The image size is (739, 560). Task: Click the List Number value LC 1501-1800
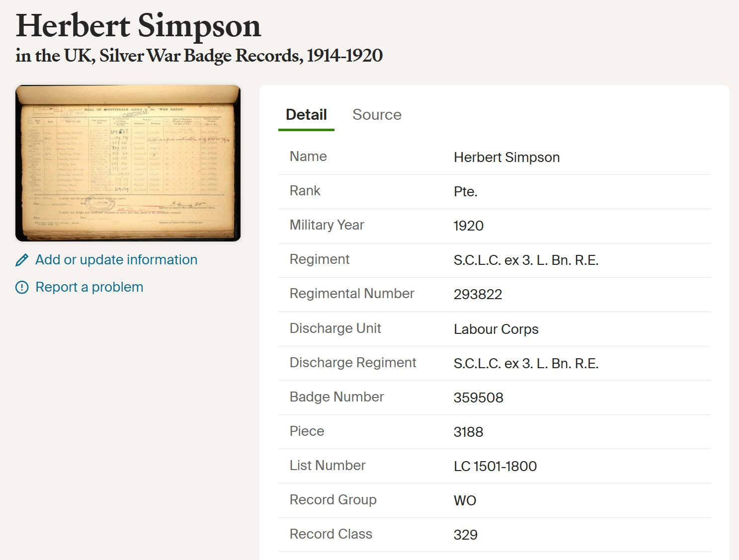[495, 467]
